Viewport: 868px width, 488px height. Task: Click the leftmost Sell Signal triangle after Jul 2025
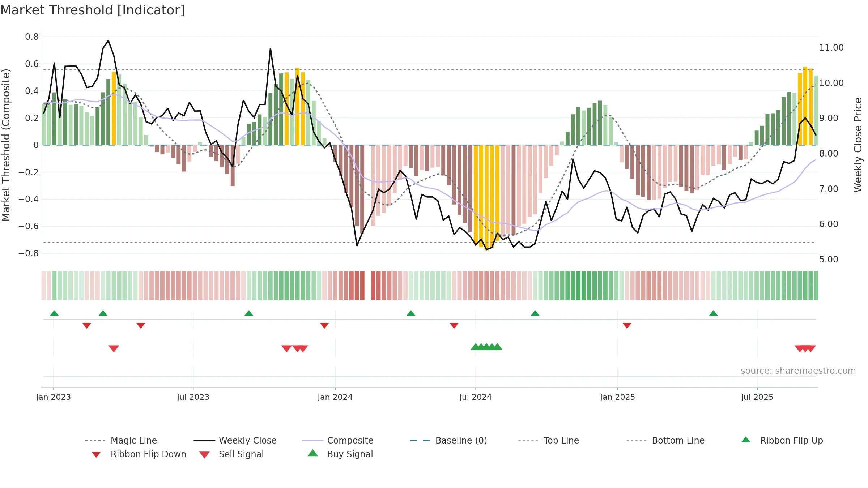(800, 349)
